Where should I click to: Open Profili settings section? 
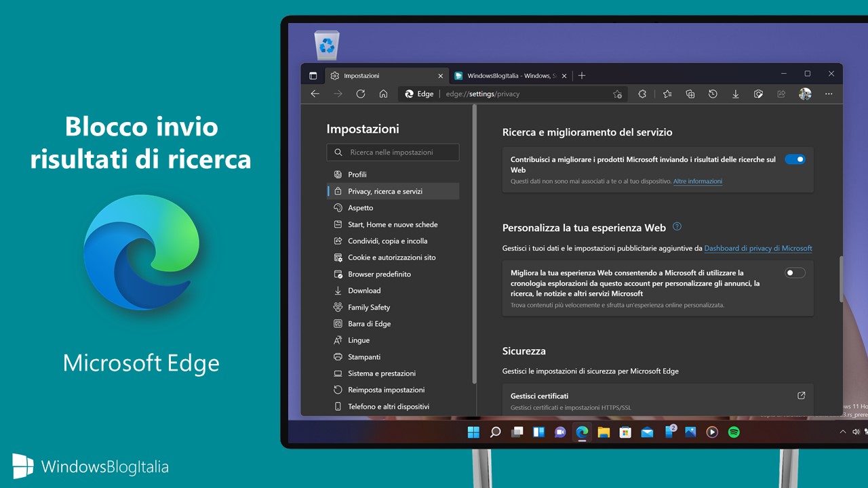coord(393,175)
